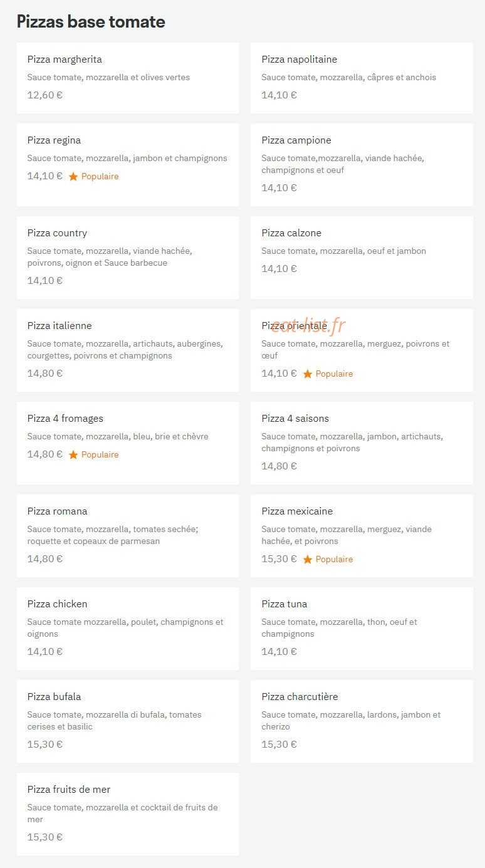485x868 pixels.
Task: Click the Populaire star on Pizza regina
Action: (73, 177)
